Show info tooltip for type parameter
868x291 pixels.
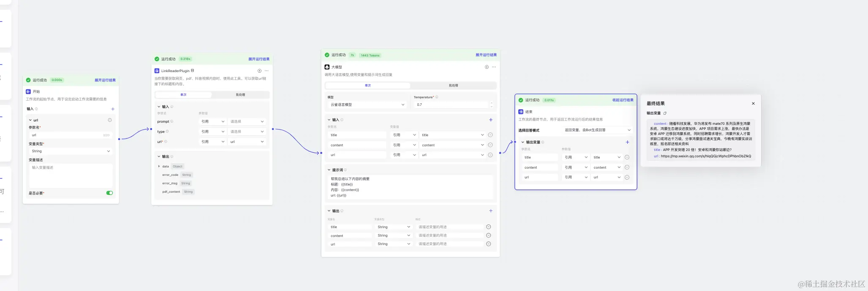167,132
